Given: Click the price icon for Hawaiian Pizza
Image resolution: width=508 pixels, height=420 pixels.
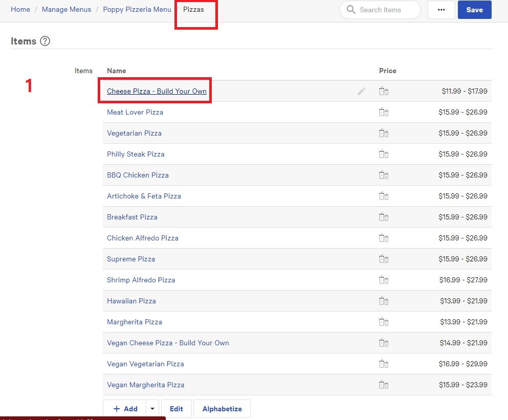Looking at the screenshot, I should pyautogui.click(x=383, y=301).
